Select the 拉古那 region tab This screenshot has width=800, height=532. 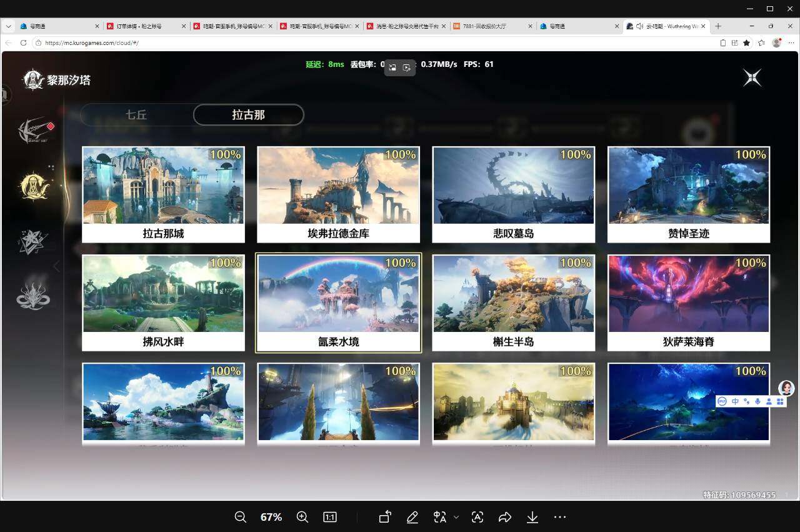click(x=249, y=115)
